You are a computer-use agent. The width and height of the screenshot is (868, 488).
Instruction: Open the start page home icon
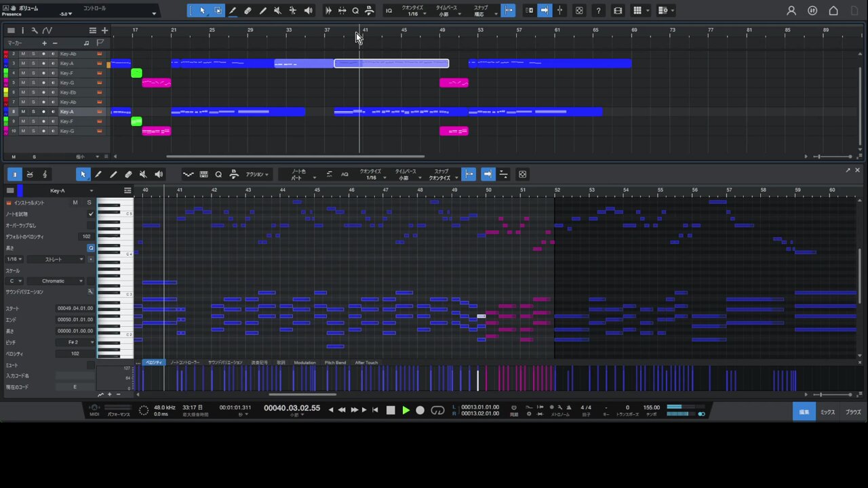834,11
